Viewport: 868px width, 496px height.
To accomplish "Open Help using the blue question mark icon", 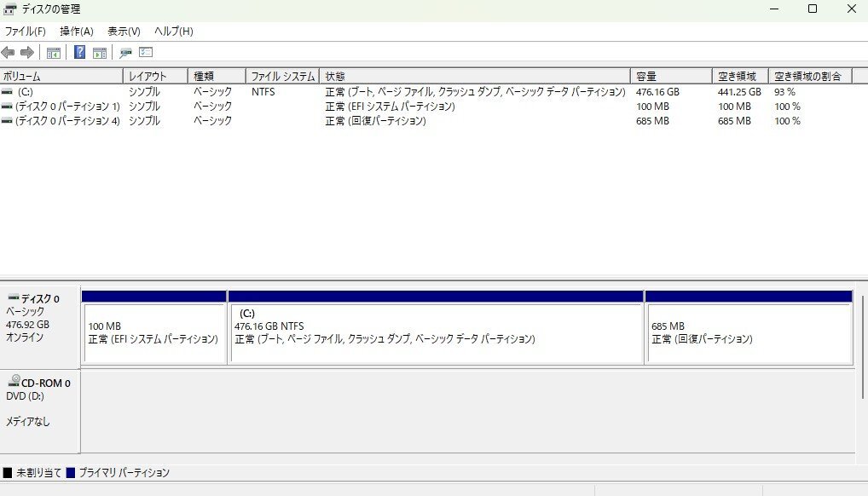I will (x=80, y=52).
